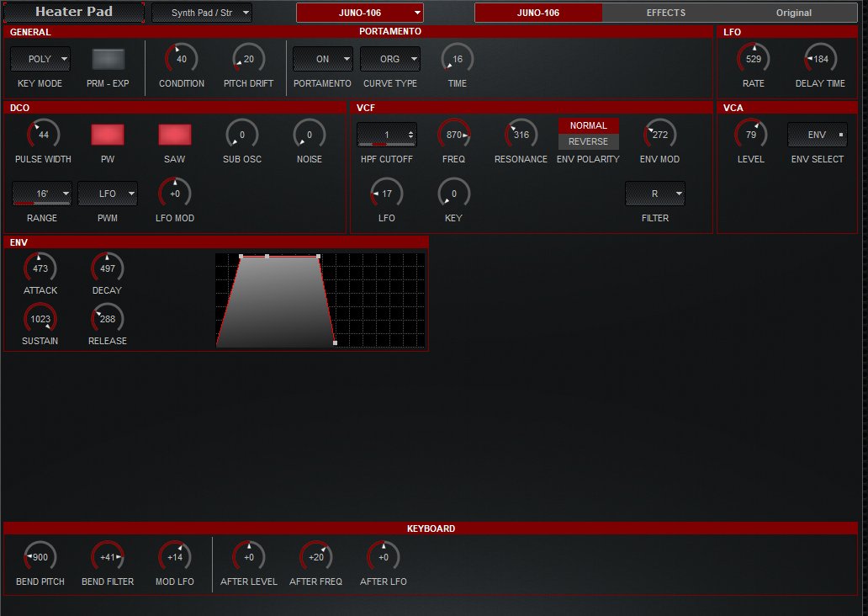The image size is (868, 616).
Task: Switch to the Original tab
Action: click(x=794, y=13)
